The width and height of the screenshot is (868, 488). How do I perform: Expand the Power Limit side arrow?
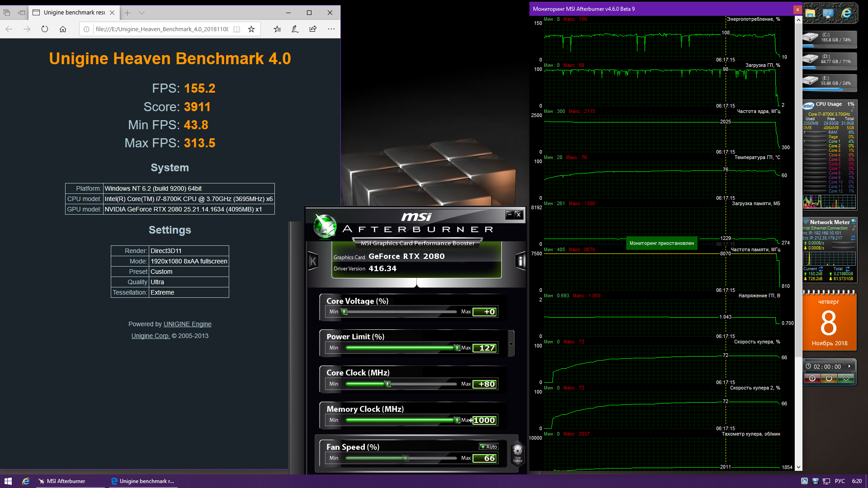(511, 344)
